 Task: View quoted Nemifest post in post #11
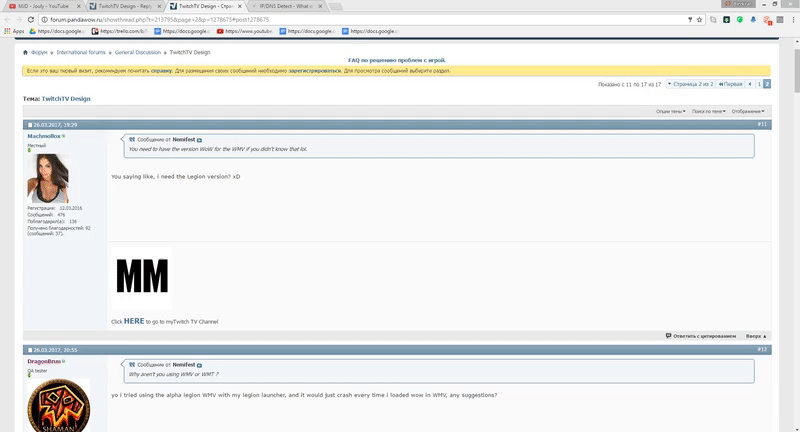[199, 140]
